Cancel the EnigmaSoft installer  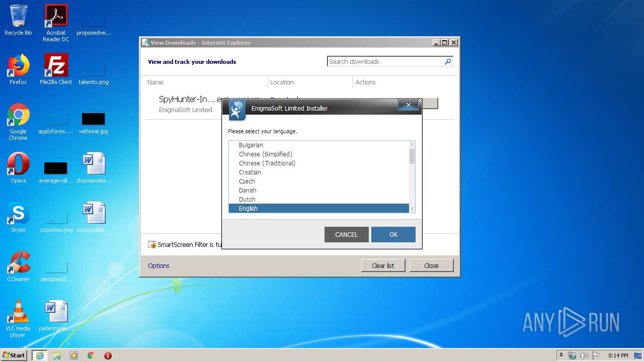347,234
